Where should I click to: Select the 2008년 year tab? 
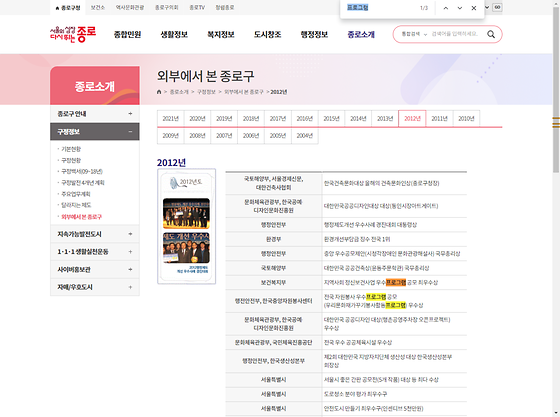(198, 136)
